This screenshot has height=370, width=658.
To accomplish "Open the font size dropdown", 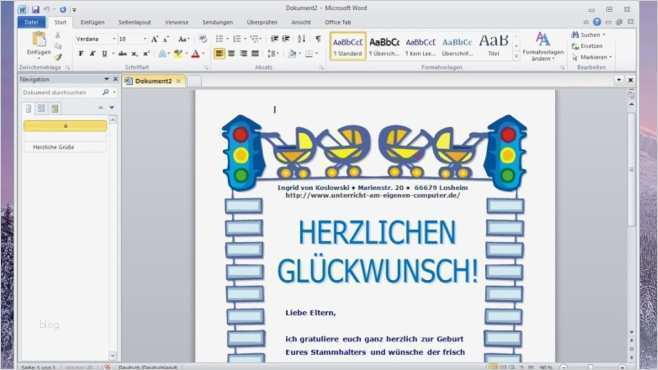I will (x=145, y=39).
